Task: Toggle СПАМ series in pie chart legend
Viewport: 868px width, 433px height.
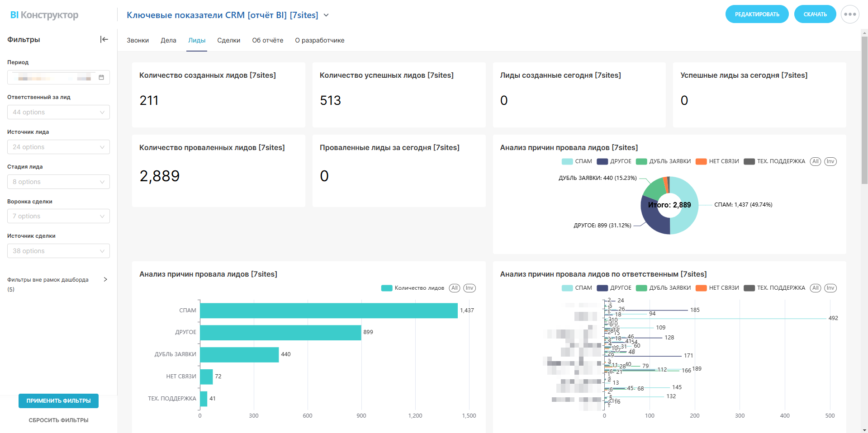Action: 577,161
